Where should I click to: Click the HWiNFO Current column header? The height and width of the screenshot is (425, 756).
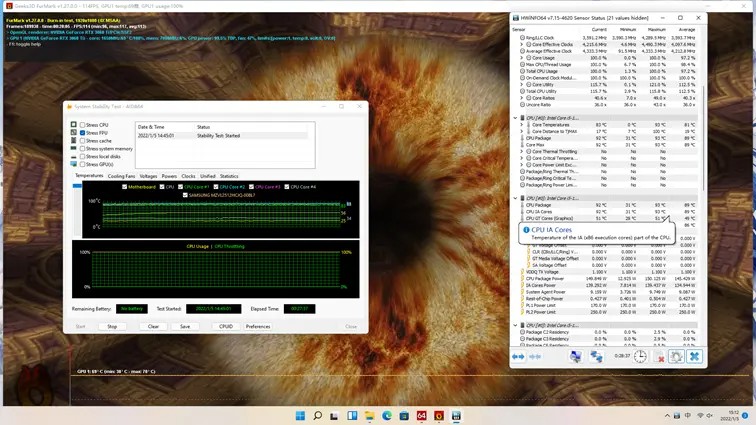coord(599,29)
